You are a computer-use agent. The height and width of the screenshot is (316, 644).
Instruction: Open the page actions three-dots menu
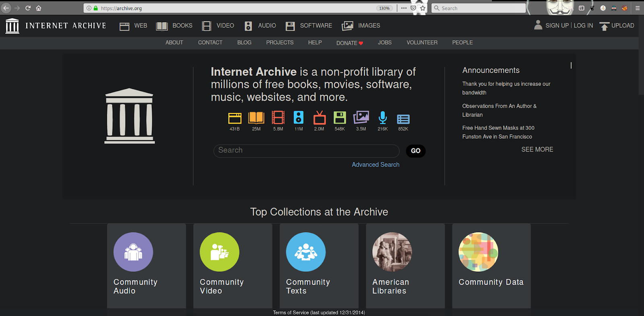click(x=404, y=8)
